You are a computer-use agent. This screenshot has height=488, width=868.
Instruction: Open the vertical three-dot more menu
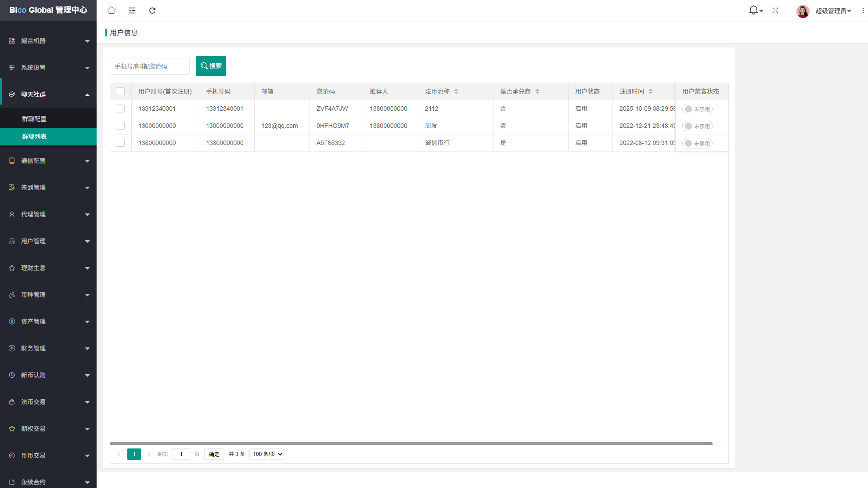pyautogui.click(x=863, y=11)
